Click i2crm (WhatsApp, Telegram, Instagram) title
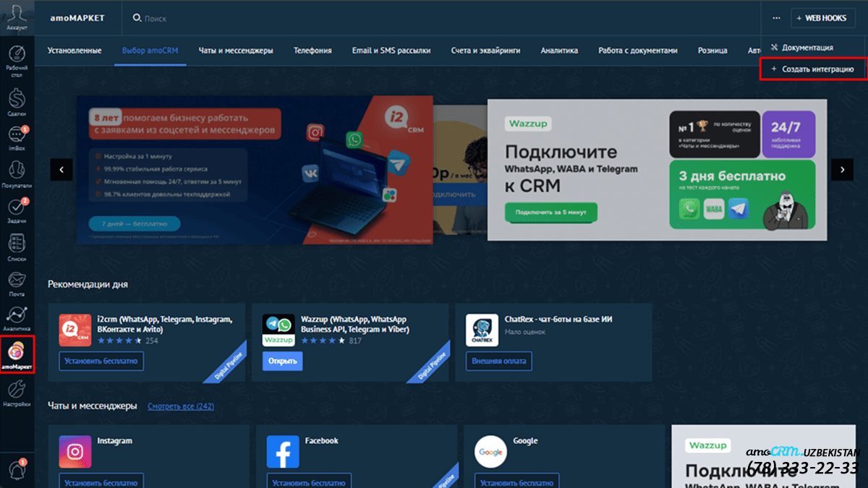The image size is (868, 488). click(165, 324)
